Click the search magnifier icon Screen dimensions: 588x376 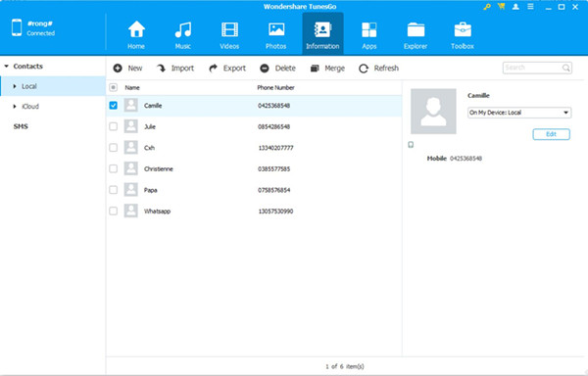(x=565, y=68)
